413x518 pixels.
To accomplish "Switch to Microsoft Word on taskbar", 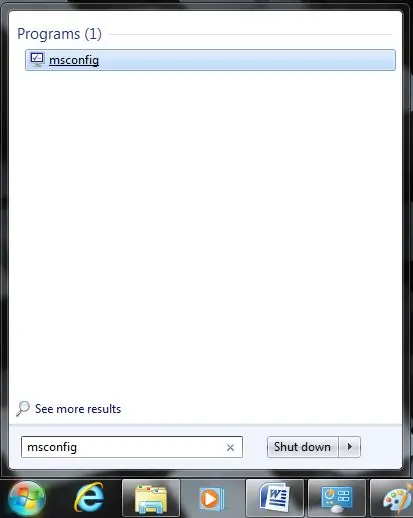I will pyautogui.click(x=275, y=498).
